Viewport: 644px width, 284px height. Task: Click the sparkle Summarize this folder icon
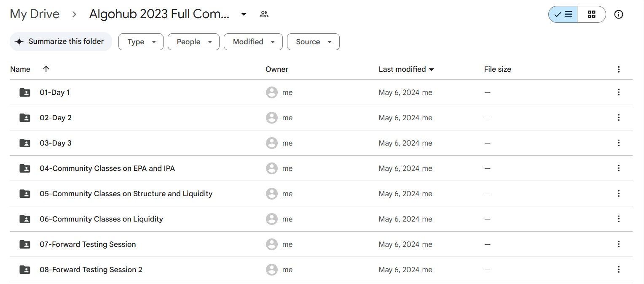click(x=19, y=42)
